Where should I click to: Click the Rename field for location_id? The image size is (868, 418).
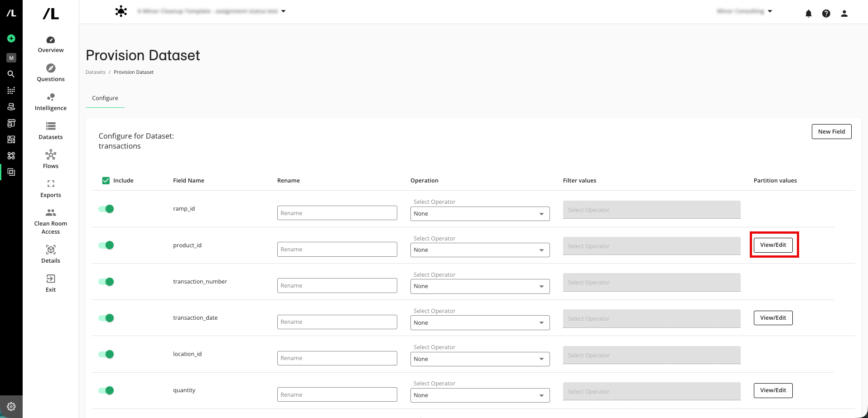[337, 358]
